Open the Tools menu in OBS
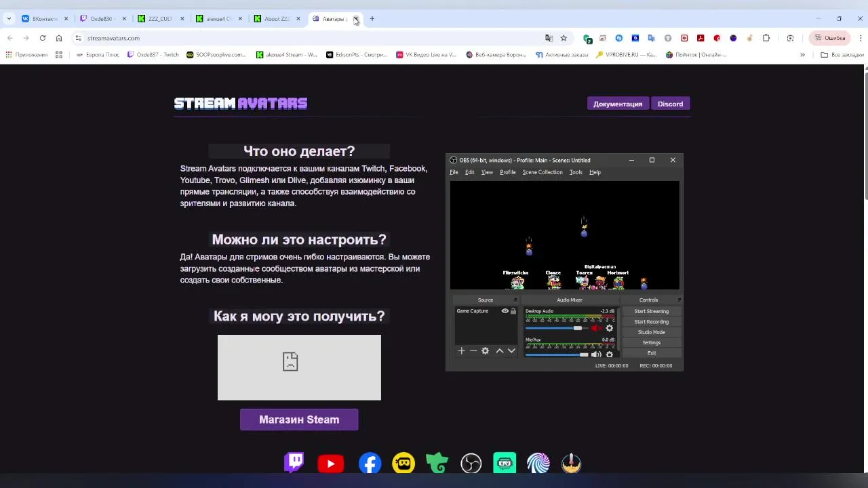Screen dimensions: 868x488 tap(576, 172)
